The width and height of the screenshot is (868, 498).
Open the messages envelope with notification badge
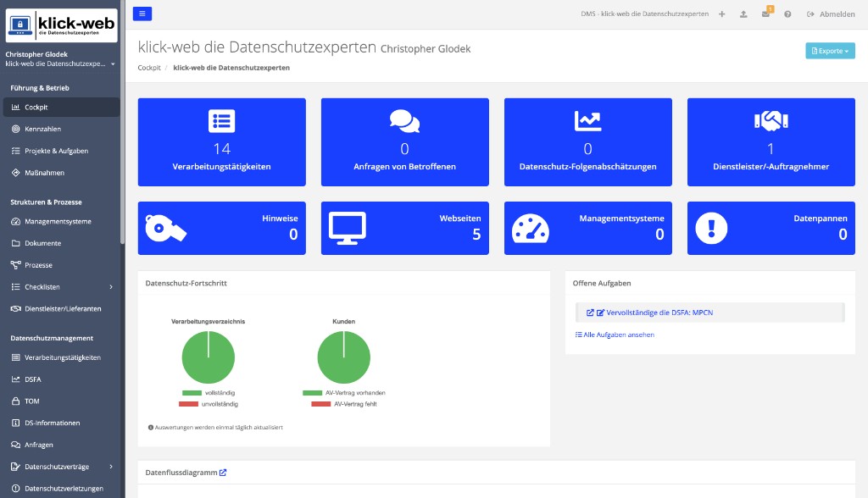click(x=766, y=13)
